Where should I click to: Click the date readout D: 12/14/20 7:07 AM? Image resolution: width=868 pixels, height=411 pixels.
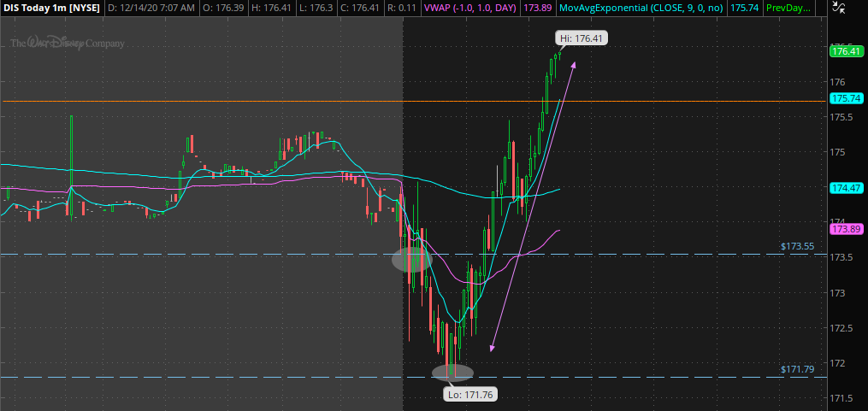[151, 9]
